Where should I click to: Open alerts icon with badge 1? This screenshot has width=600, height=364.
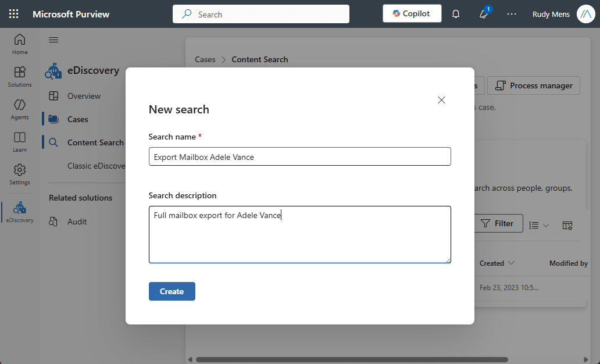[484, 14]
